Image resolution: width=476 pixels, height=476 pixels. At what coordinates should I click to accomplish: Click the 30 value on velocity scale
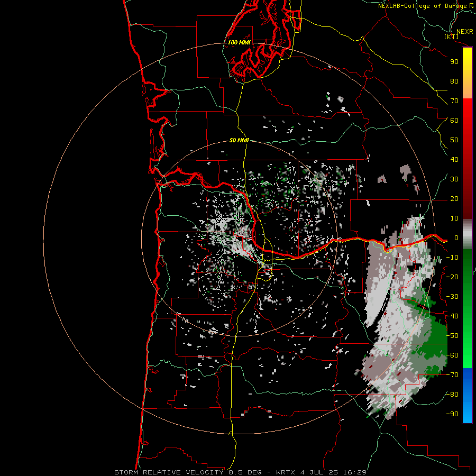[x=454, y=179]
